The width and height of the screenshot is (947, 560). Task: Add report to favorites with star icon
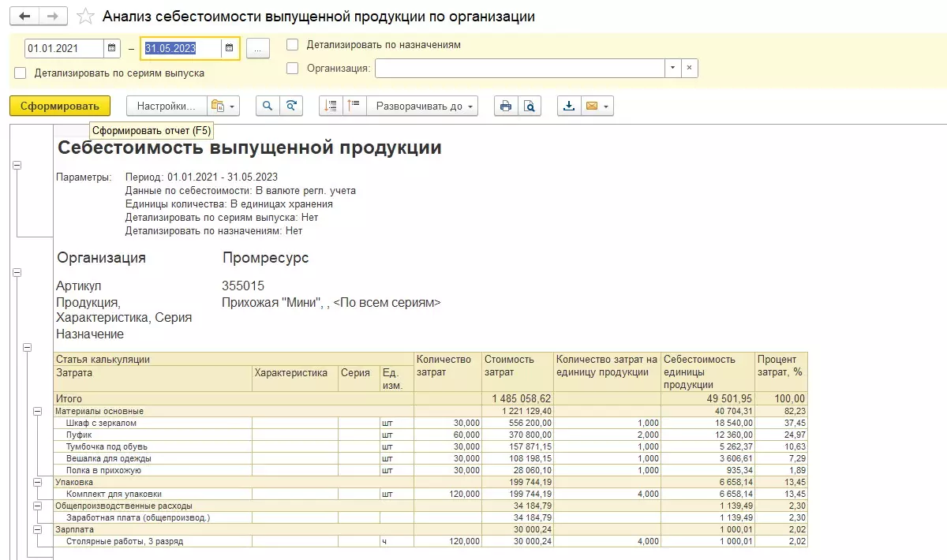[x=86, y=17]
